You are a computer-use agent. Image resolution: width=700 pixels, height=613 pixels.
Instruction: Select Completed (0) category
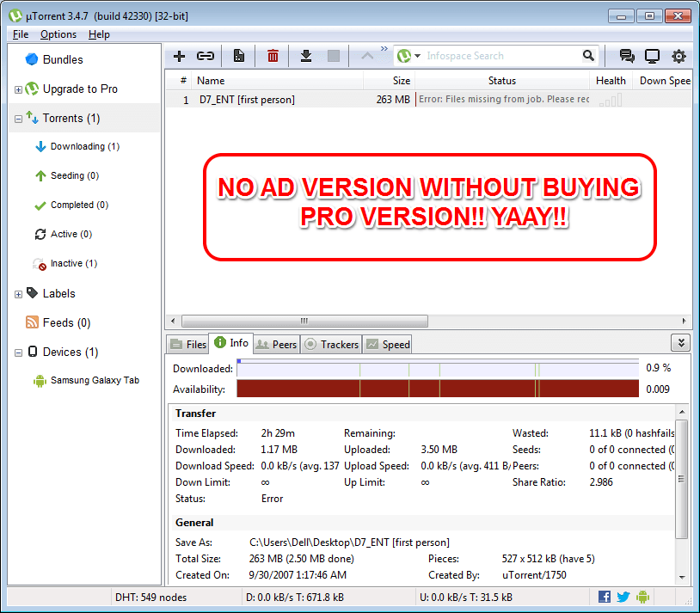click(x=79, y=205)
